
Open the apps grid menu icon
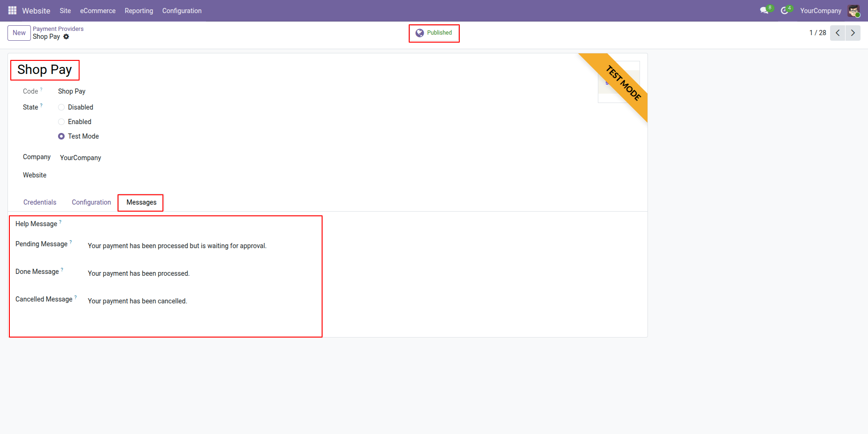[12, 10]
